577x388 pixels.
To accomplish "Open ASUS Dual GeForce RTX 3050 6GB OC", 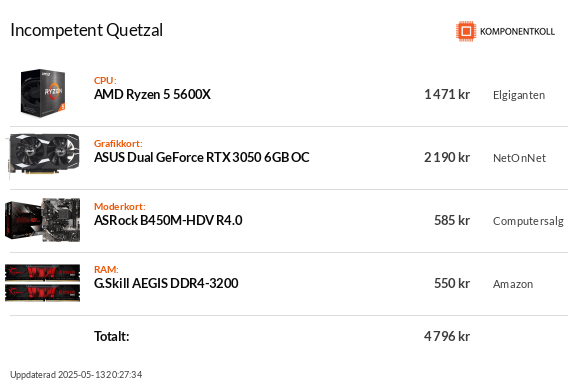I will coord(202,158).
